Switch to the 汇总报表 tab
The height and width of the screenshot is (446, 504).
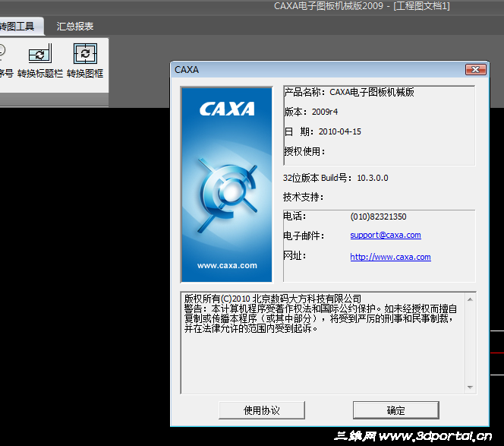(x=75, y=26)
